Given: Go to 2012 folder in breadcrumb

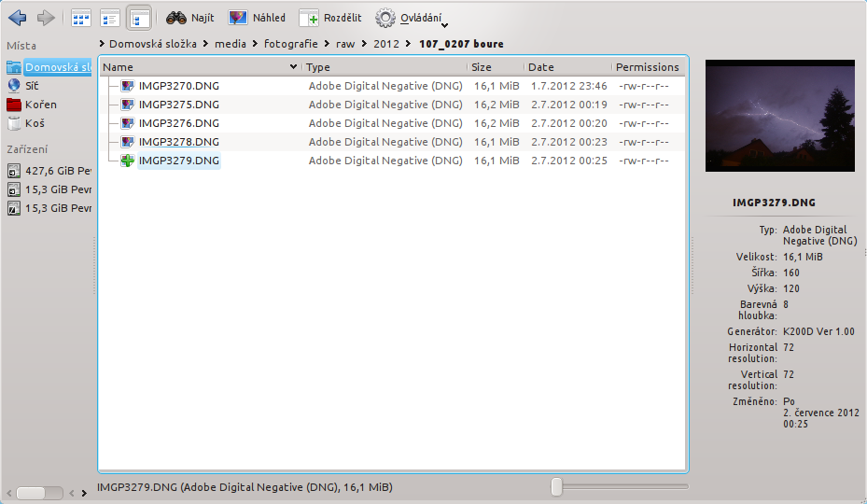Looking at the screenshot, I should 386,44.
